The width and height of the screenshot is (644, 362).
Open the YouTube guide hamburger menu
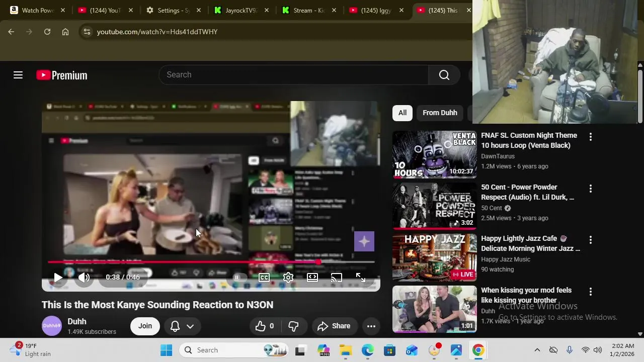pyautogui.click(x=18, y=75)
